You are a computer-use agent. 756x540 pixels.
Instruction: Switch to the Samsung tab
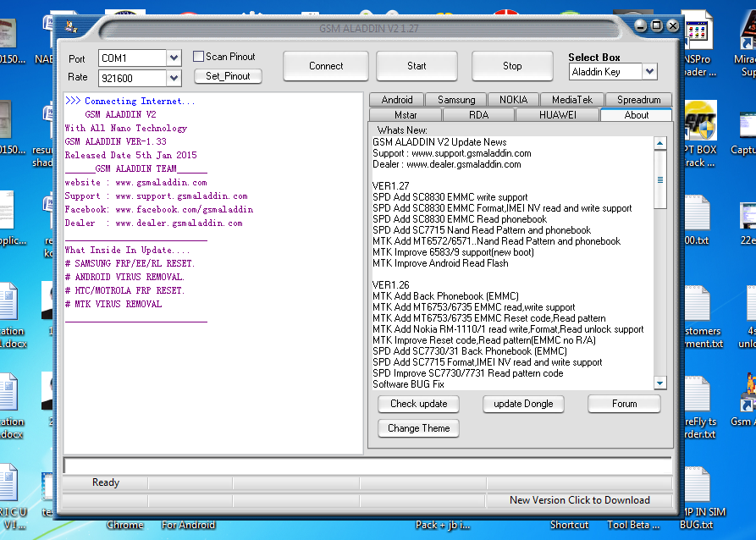(x=456, y=100)
